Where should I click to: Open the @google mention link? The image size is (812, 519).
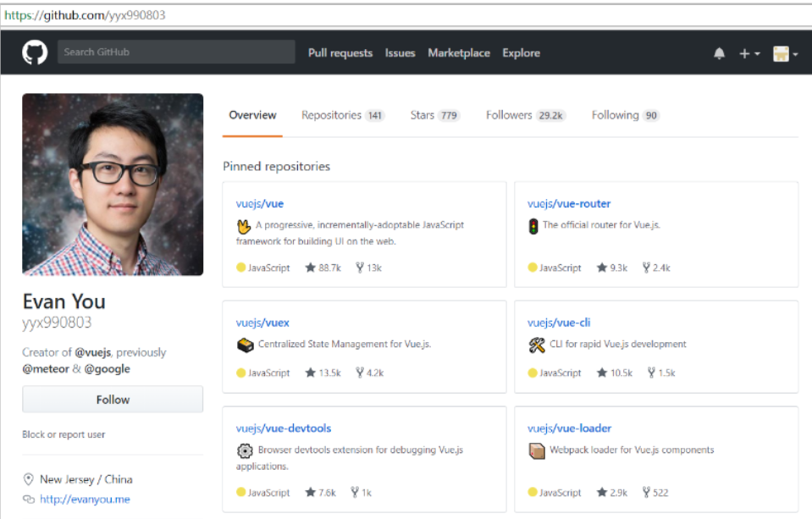[108, 369]
